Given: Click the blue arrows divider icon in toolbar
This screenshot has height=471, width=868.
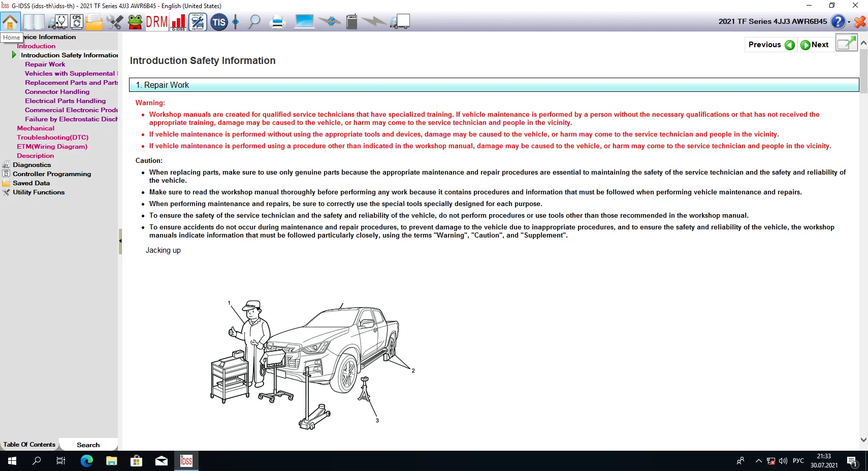Looking at the screenshot, I should click(236, 22).
